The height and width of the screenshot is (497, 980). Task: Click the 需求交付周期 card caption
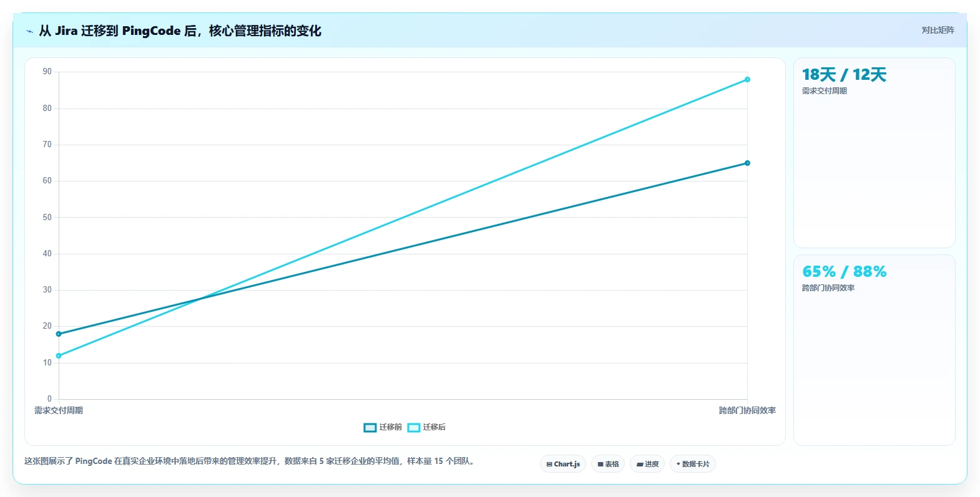(825, 91)
